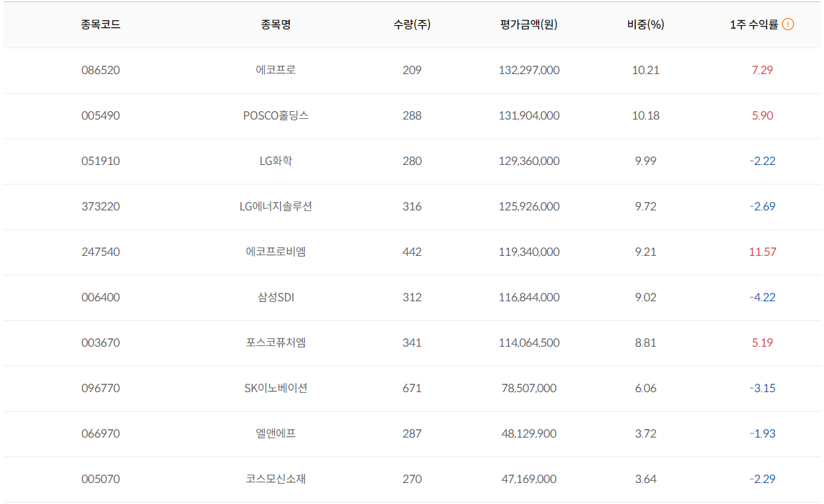Click quantity 316 in LG에너지솔루션 row
This screenshot has height=504, width=824.
[x=412, y=206]
